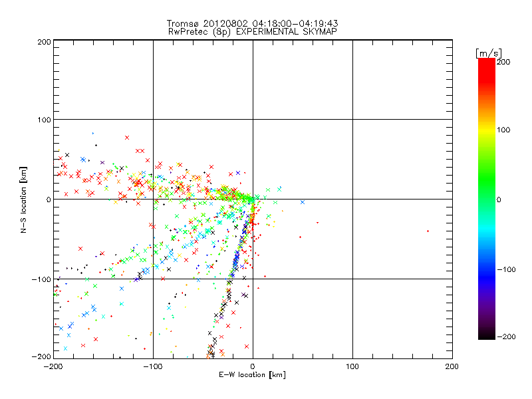Click the -100 tick label on E-W axis

(x=153, y=366)
